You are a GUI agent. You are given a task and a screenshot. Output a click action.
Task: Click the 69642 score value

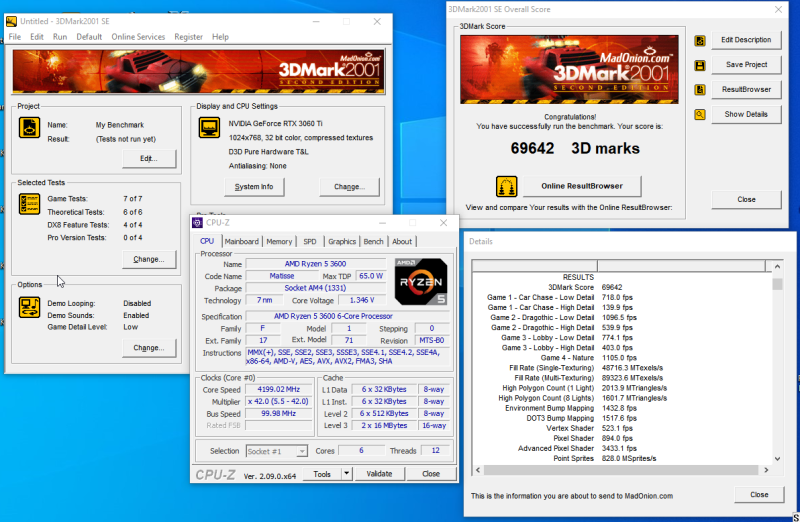[532, 148]
